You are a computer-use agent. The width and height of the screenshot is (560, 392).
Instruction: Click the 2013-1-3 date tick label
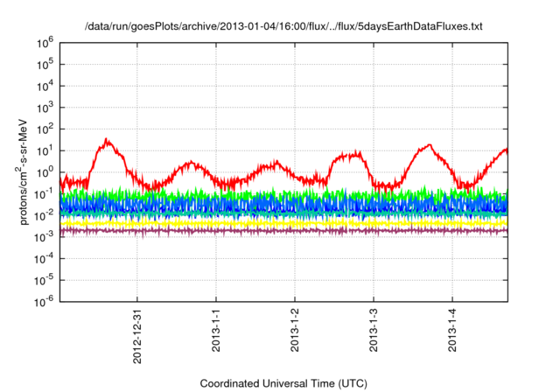(x=374, y=330)
